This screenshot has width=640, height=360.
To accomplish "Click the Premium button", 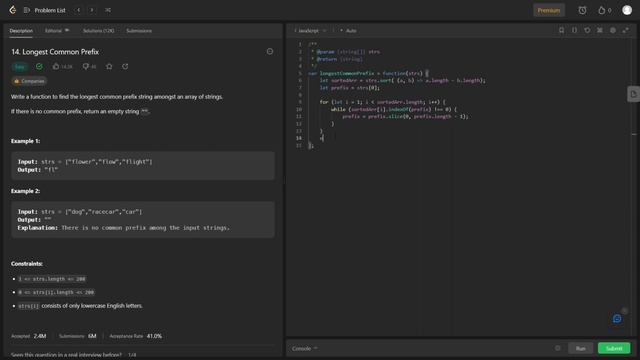I will tap(549, 10).
